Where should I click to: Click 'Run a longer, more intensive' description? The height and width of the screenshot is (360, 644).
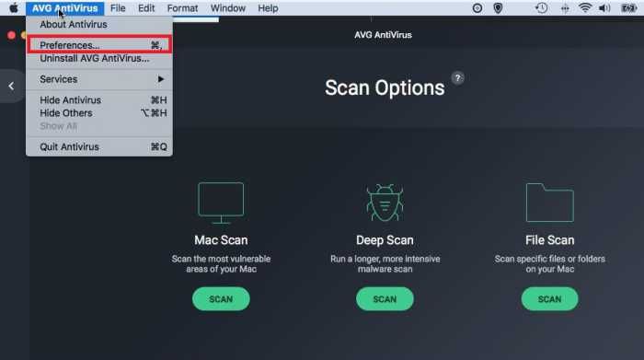pyautogui.click(x=385, y=264)
